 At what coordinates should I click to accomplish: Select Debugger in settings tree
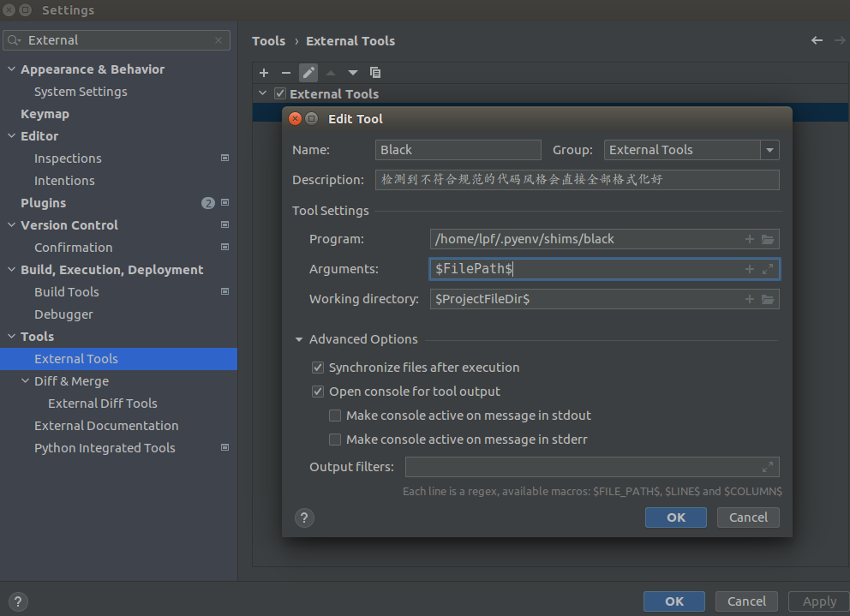click(x=63, y=314)
